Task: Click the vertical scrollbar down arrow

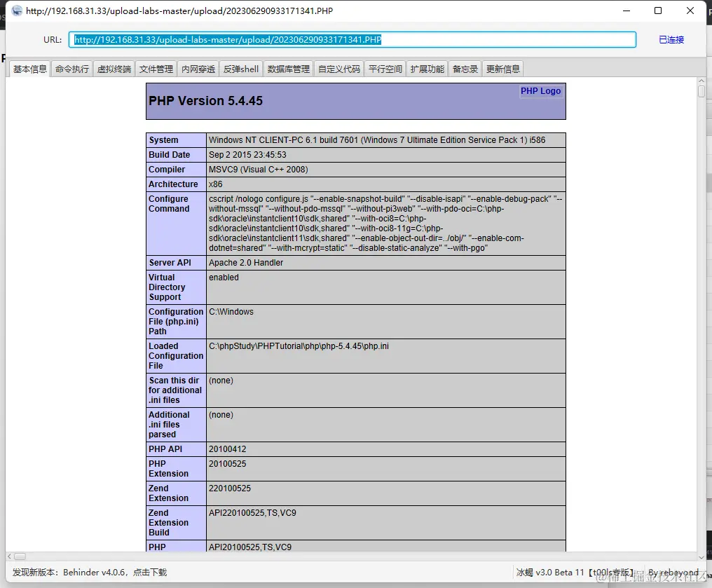Action: coord(701,557)
